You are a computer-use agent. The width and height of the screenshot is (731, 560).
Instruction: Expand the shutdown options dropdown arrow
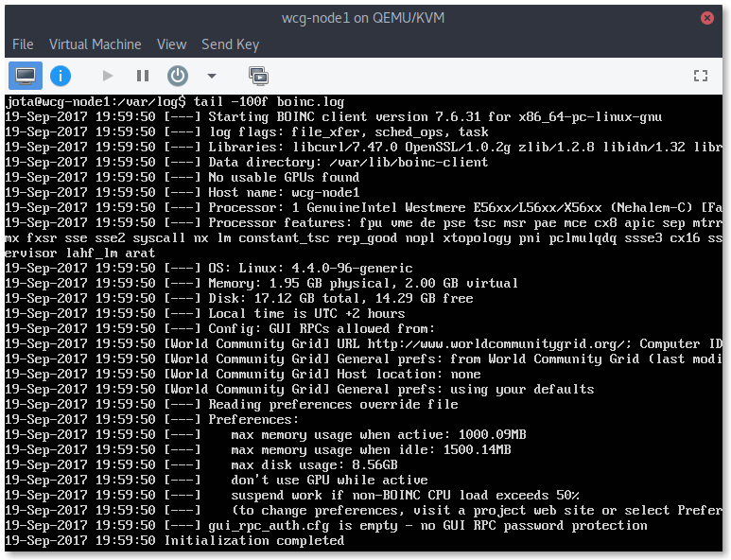click(212, 76)
